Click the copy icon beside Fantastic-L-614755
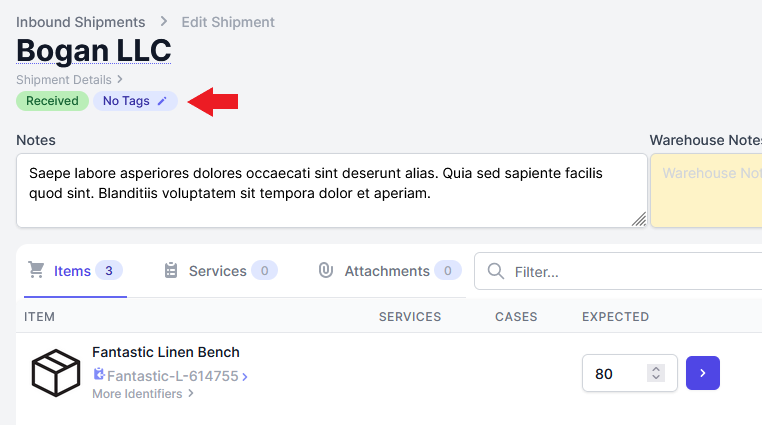 point(99,374)
